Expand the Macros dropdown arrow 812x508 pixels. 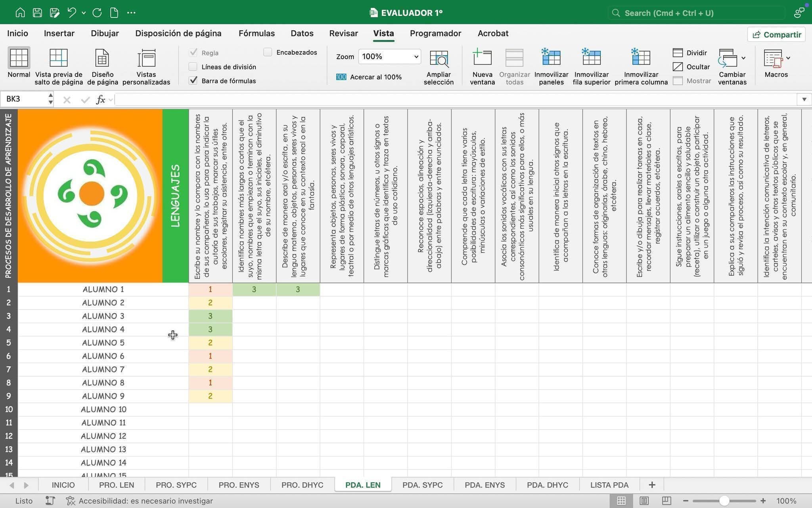tap(788, 58)
